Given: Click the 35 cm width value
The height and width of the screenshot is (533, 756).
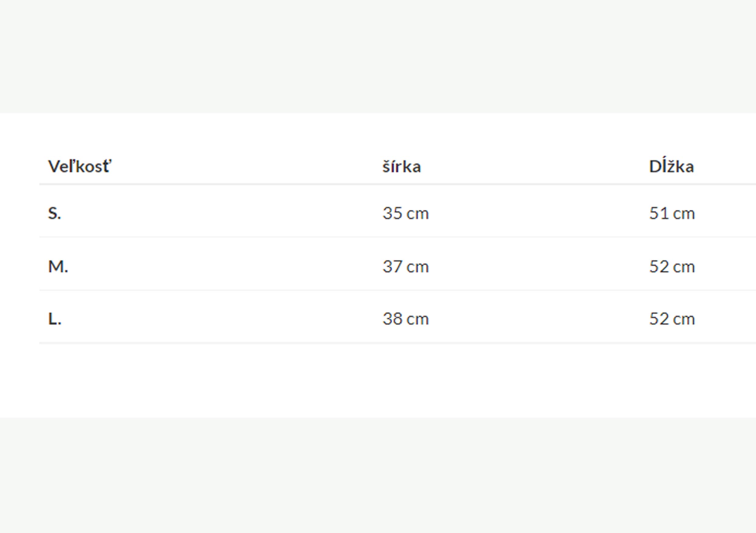Looking at the screenshot, I should [405, 213].
